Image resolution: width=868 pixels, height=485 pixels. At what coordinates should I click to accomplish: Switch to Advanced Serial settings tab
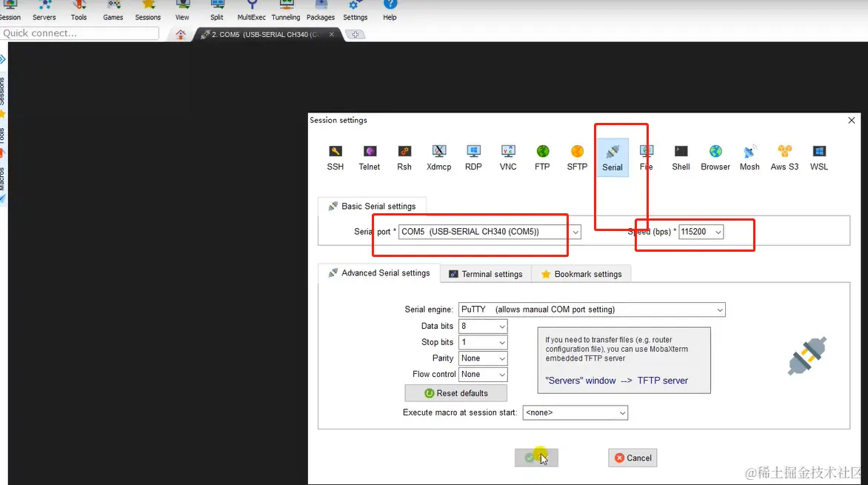coord(379,273)
